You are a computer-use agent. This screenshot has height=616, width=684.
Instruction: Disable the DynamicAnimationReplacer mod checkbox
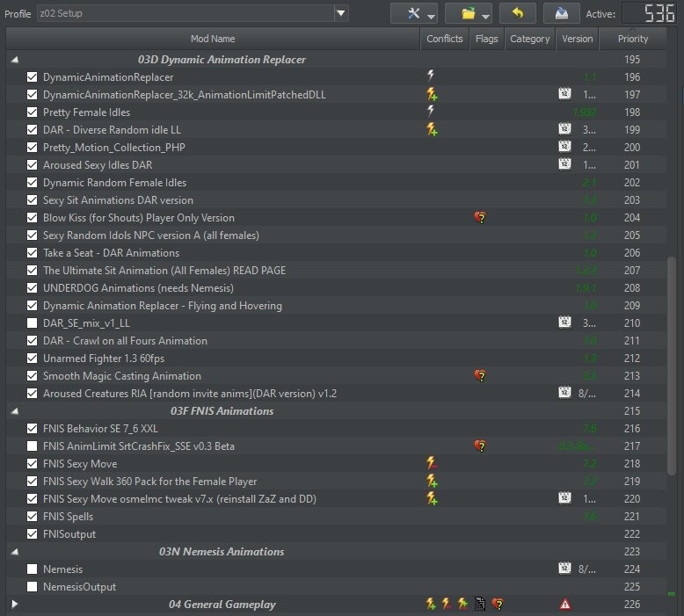tap(32, 77)
